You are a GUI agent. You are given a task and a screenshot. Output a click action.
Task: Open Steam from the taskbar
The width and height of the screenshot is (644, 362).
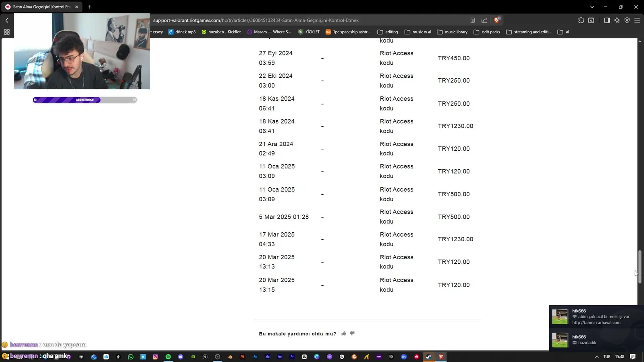click(428, 357)
